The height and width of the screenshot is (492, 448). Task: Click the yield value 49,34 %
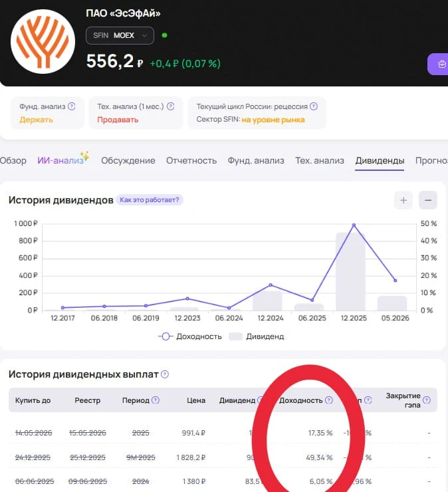tap(319, 457)
